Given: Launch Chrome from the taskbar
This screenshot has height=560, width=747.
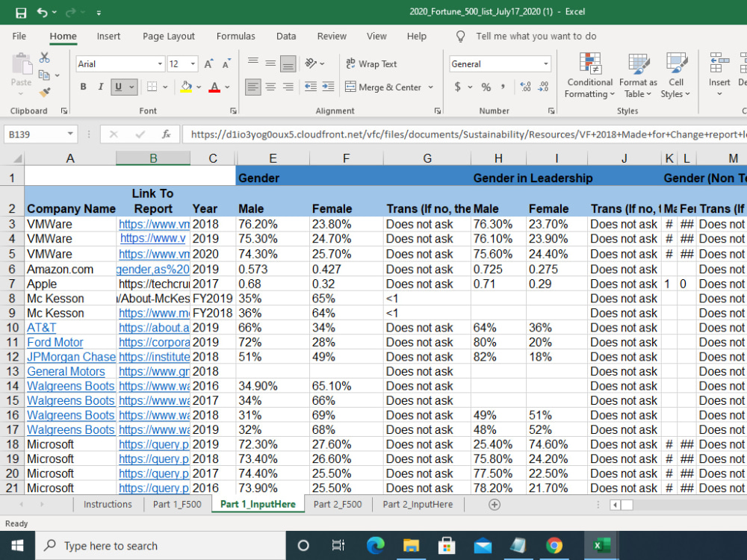Looking at the screenshot, I should (554, 546).
